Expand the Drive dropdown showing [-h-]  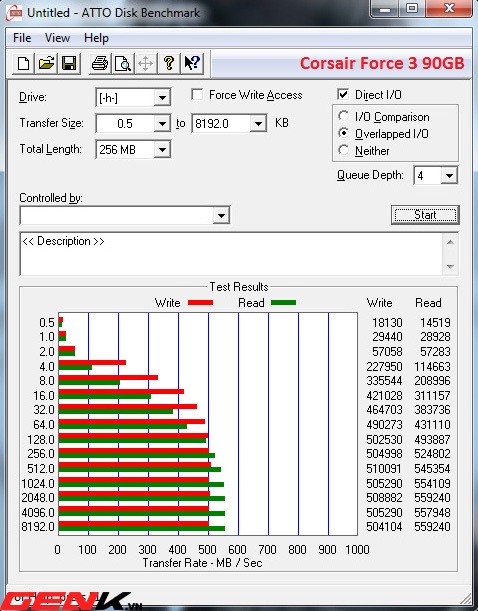[162, 97]
